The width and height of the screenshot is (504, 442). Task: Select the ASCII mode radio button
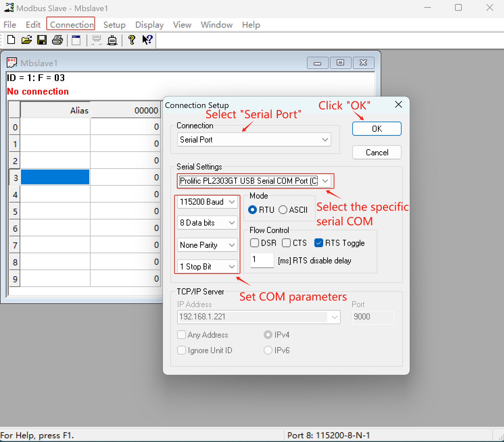[283, 210]
